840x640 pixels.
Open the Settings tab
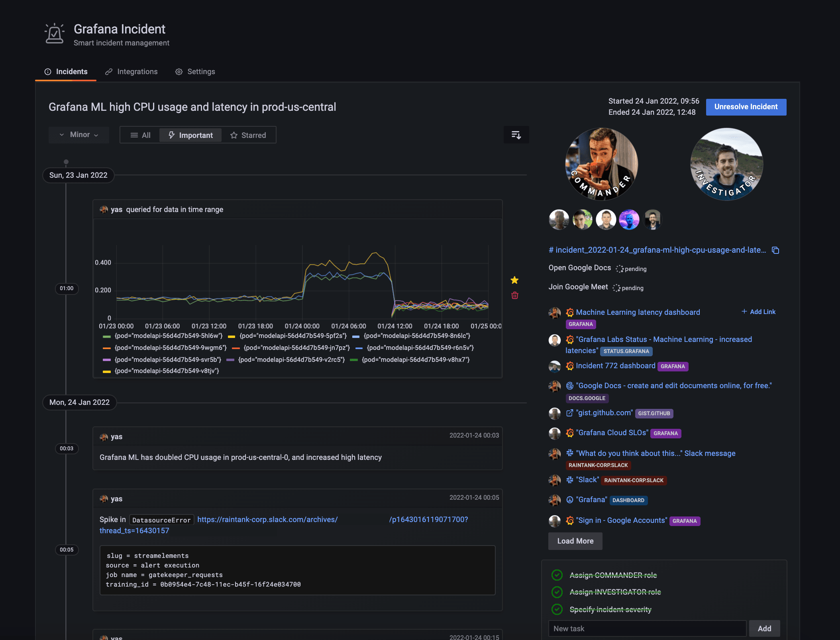click(195, 72)
